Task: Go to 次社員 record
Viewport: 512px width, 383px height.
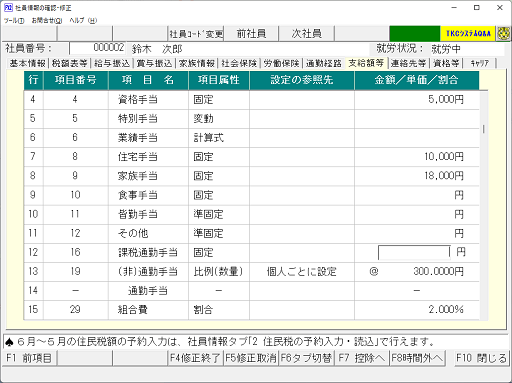Action: point(306,34)
